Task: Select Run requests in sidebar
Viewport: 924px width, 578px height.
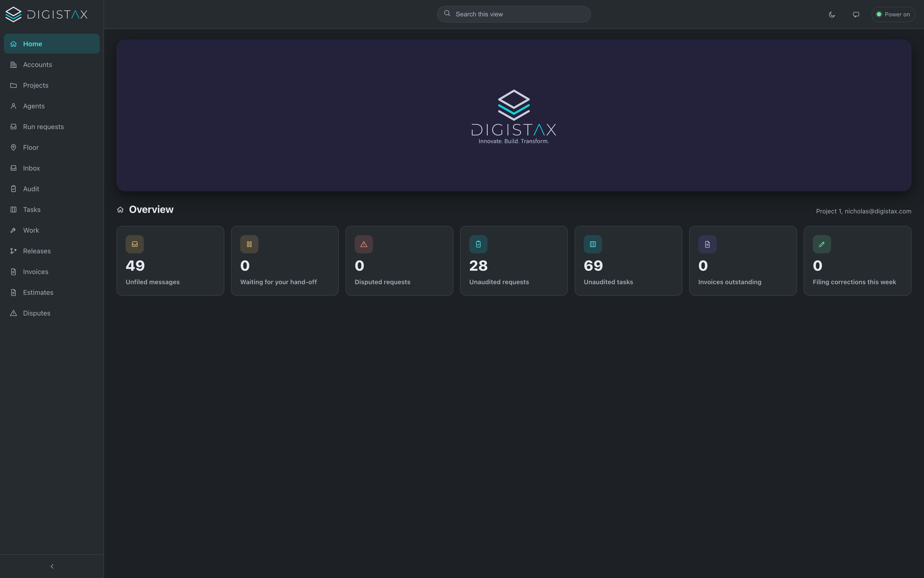Action: point(52,126)
